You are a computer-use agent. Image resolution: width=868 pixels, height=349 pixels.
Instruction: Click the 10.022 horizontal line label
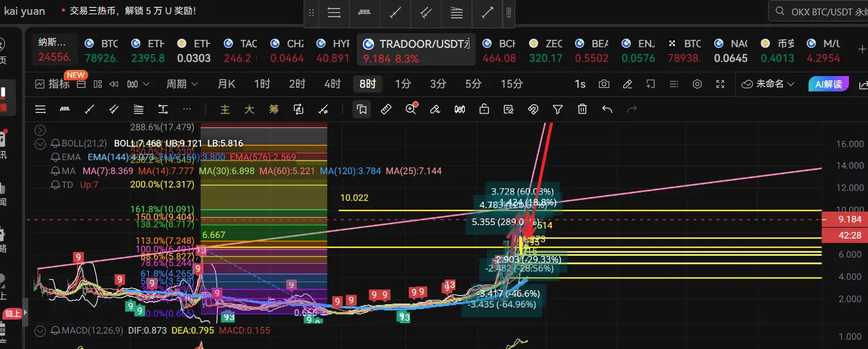coord(354,198)
